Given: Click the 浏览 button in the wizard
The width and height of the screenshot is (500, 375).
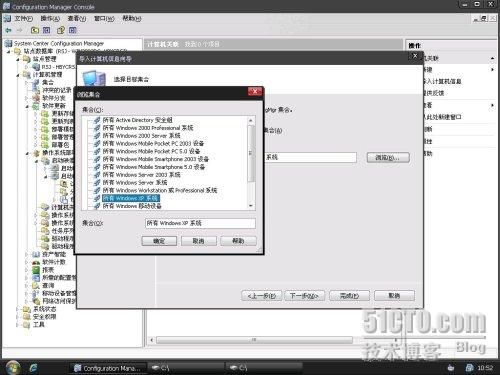Looking at the screenshot, I should point(388,157).
